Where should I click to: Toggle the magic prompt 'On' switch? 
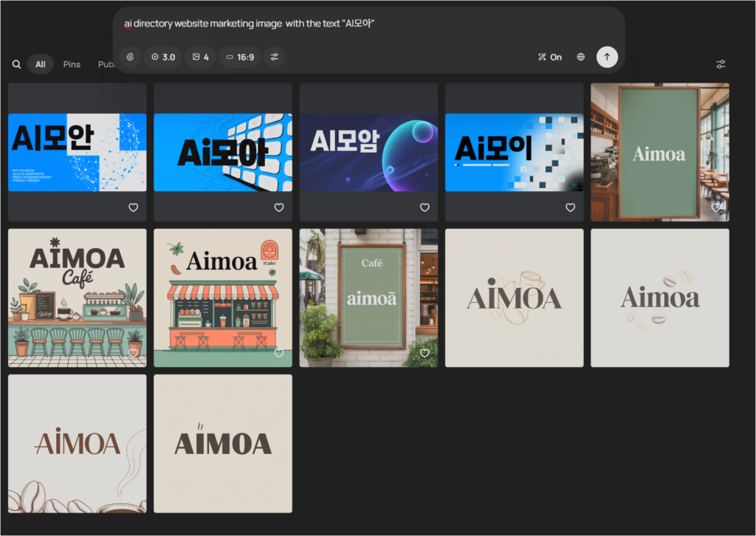(550, 57)
